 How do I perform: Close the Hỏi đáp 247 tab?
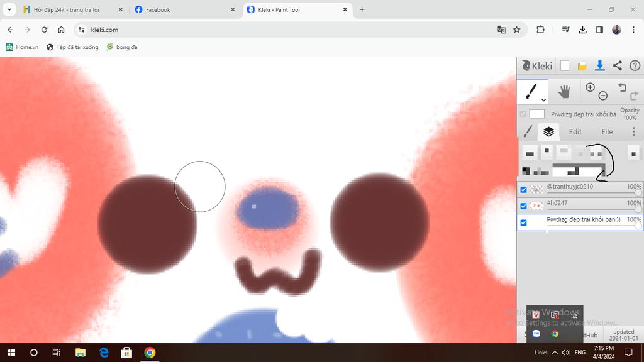[x=120, y=9]
